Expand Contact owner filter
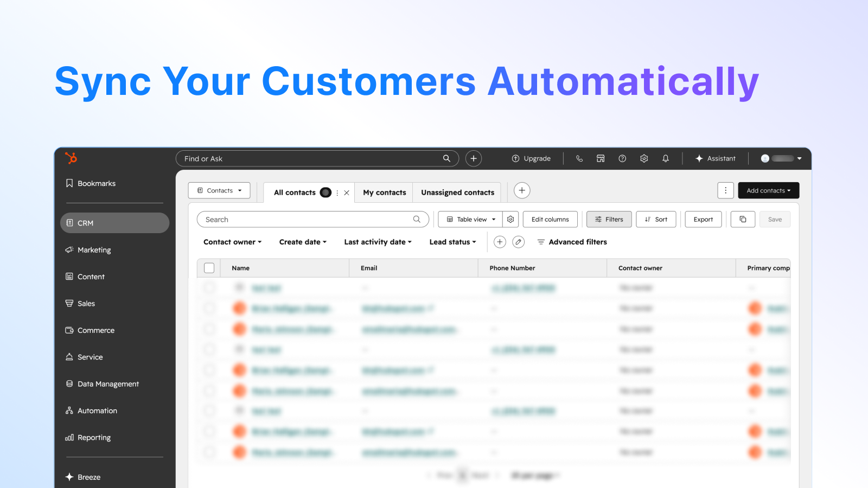The width and height of the screenshot is (868, 488). pyautogui.click(x=232, y=242)
